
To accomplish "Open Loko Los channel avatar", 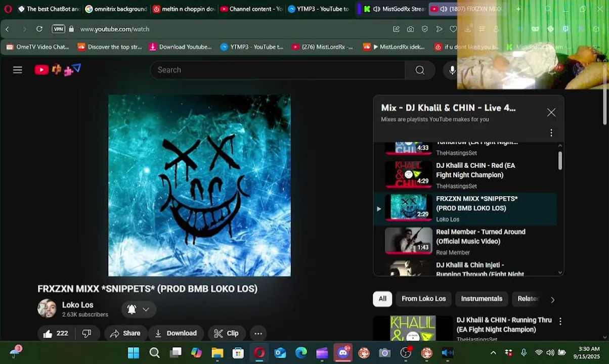I will [47, 308].
